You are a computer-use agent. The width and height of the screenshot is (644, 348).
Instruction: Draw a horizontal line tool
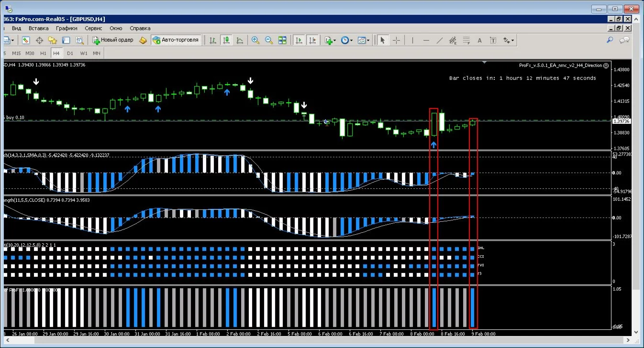(x=426, y=41)
